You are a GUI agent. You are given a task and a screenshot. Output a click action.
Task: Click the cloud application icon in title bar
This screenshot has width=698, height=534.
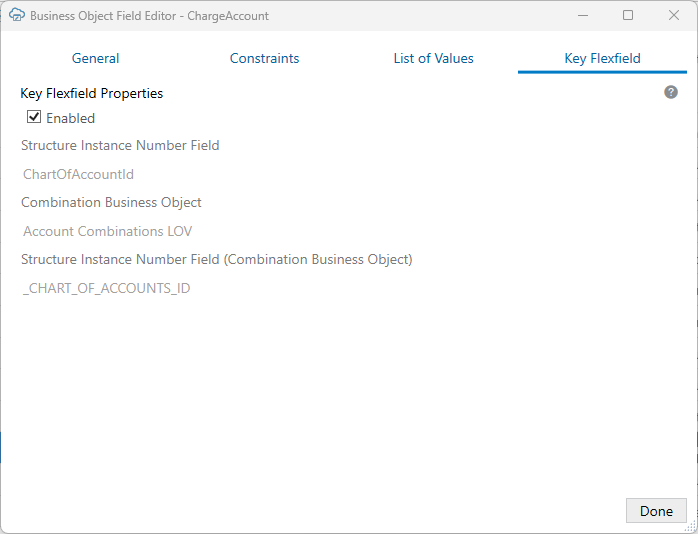(15, 15)
